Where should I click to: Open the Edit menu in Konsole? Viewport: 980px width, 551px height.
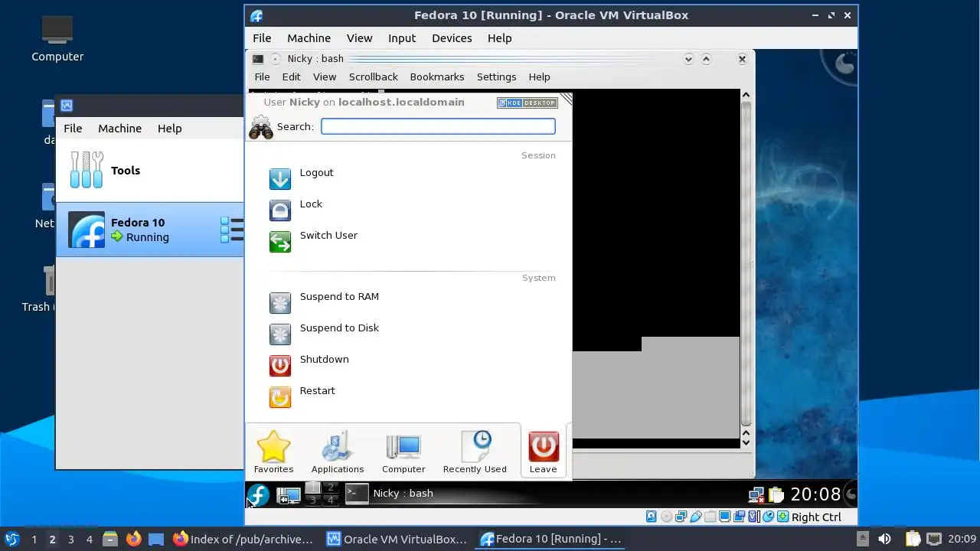click(x=291, y=77)
